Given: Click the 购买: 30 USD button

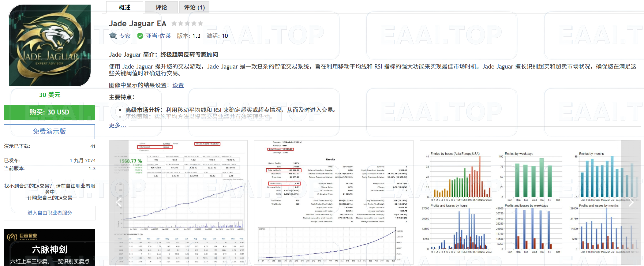Looking at the screenshot, I should pyautogui.click(x=49, y=112).
